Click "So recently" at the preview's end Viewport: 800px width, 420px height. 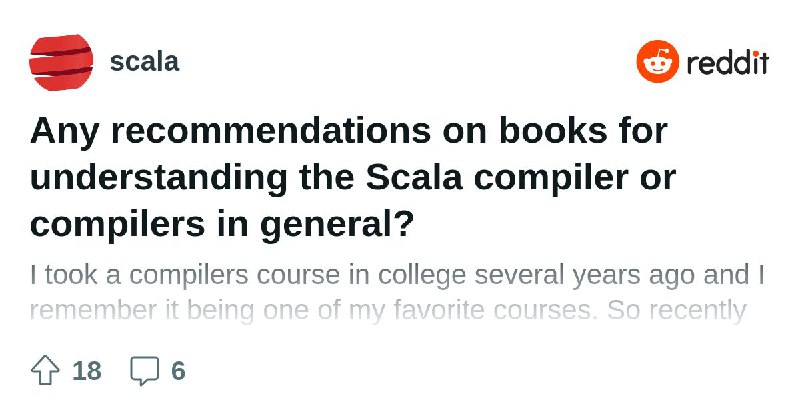[x=677, y=311]
